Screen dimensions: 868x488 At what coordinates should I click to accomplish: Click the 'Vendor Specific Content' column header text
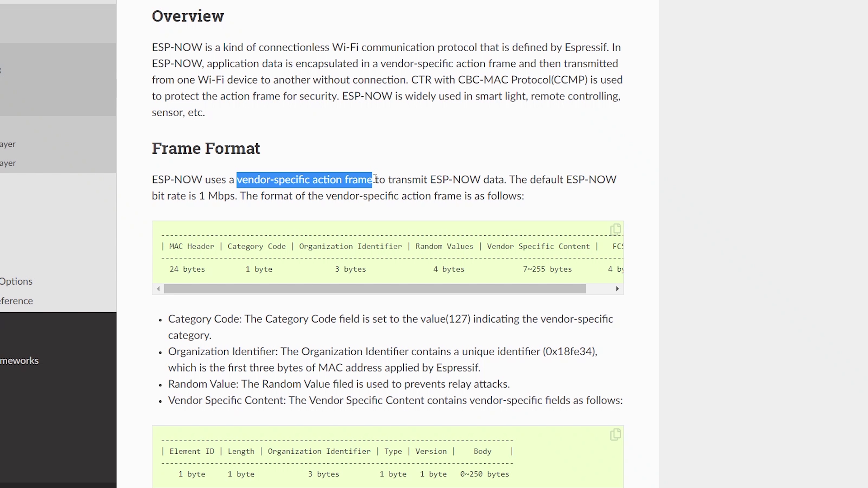[x=538, y=246]
